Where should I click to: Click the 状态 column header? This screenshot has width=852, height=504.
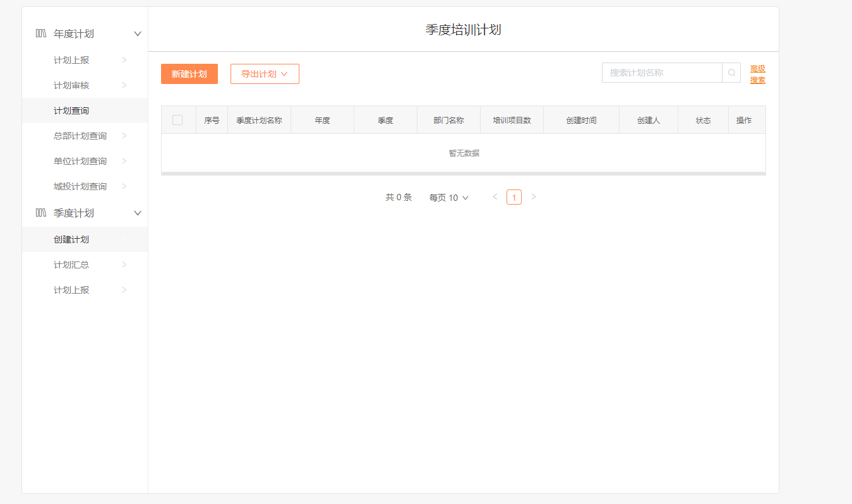tap(704, 120)
